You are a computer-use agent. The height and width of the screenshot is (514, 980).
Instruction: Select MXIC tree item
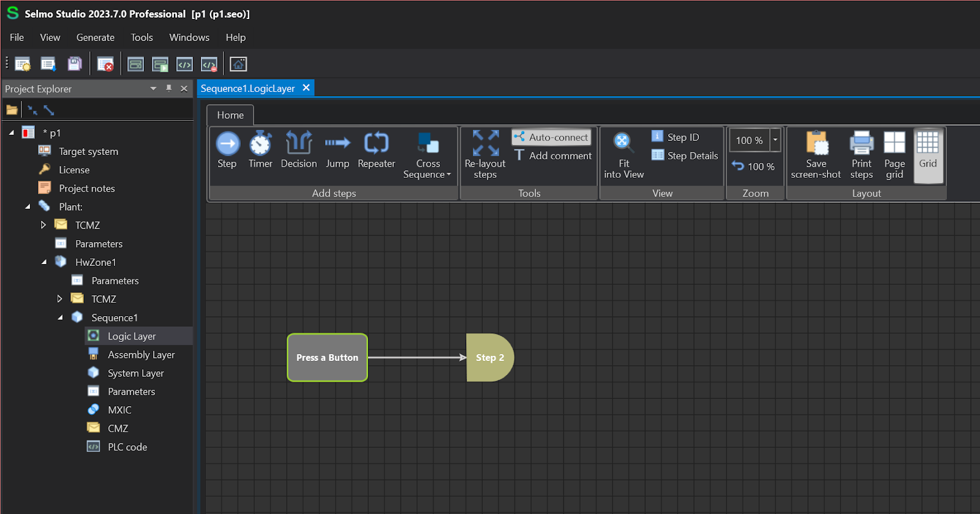point(119,410)
